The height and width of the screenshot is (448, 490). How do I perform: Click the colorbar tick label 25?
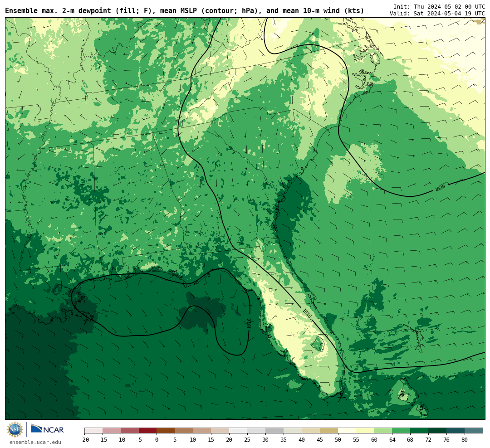tap(248, 440)
